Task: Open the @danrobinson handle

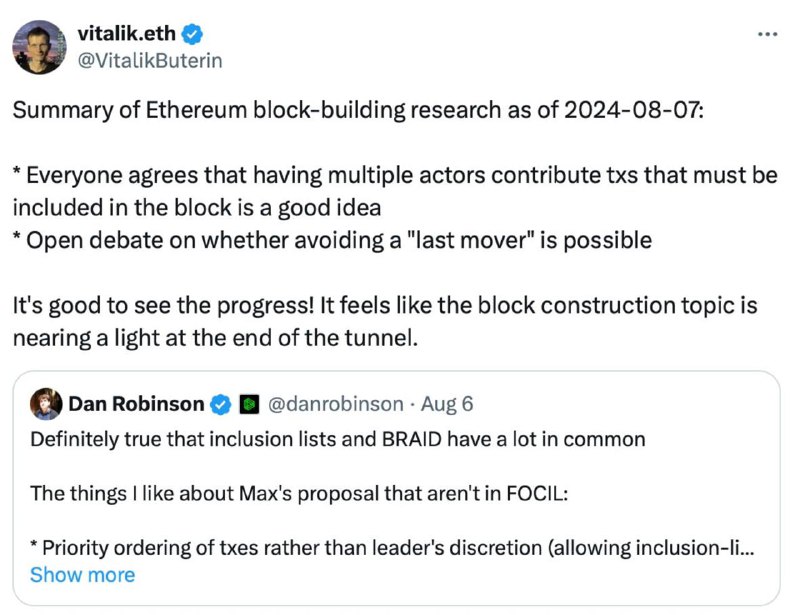Action: 336,404
